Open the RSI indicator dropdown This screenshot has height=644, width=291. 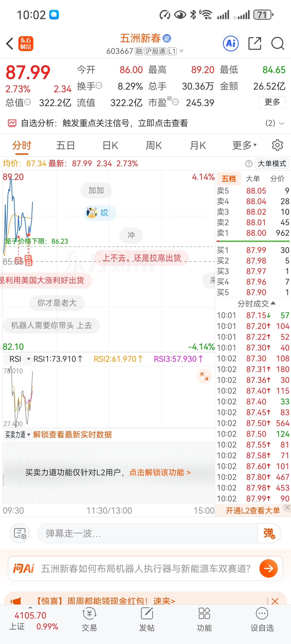click(x=17, y=359)
